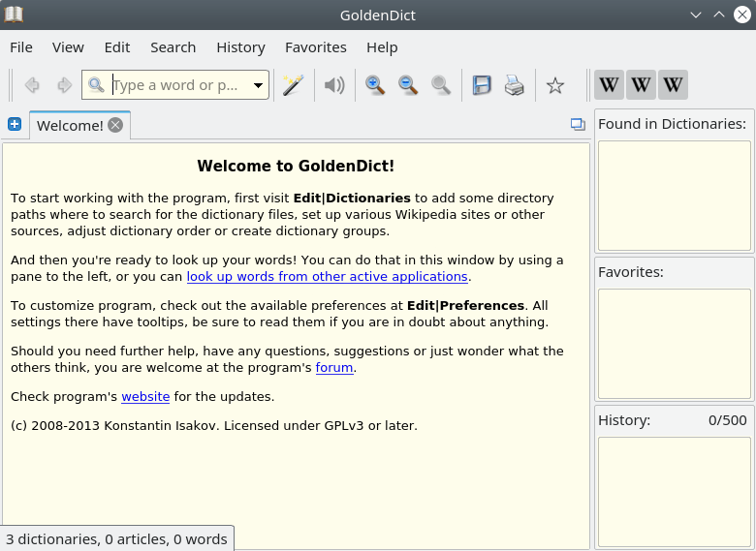Close the Welcome! tab

115,125
